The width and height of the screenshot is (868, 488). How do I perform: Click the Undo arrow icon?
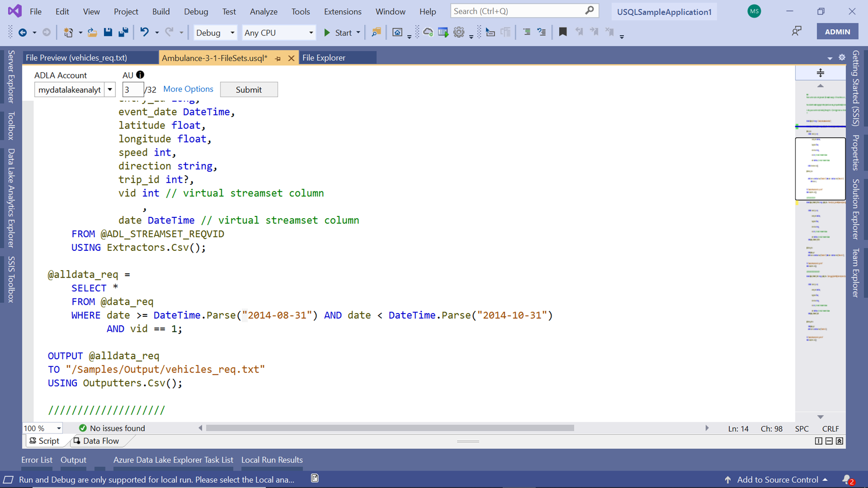click(x=145, y=32)
